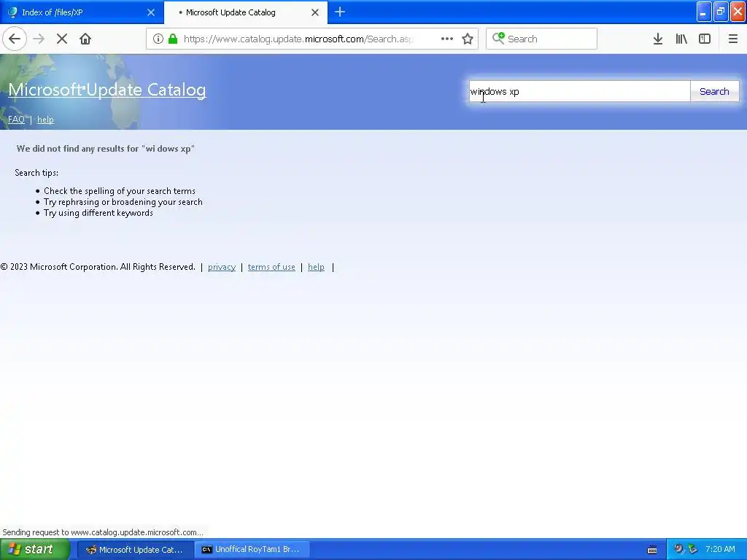The height and width of the screenshot is (560, 747).
Task: Open the terms of use link
Action: (271, 267)
